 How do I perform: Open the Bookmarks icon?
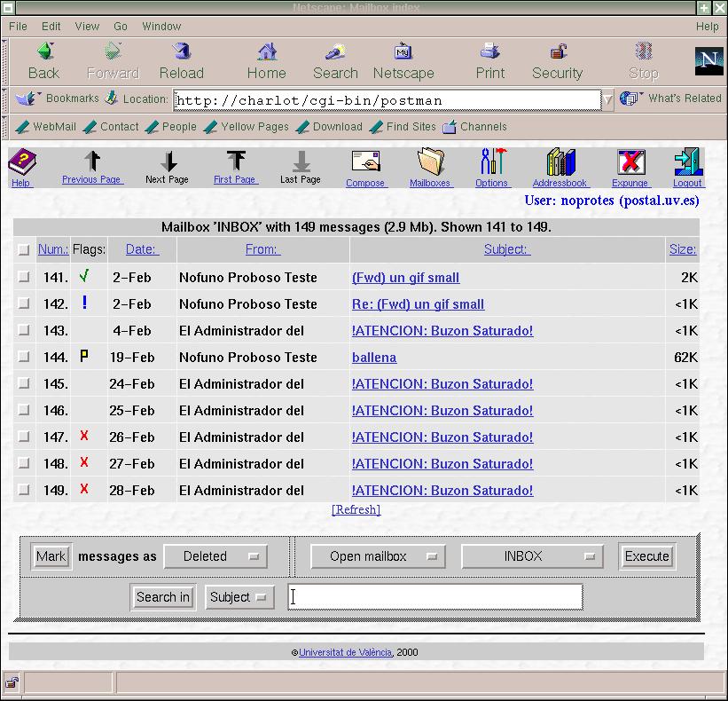[26, 98]
